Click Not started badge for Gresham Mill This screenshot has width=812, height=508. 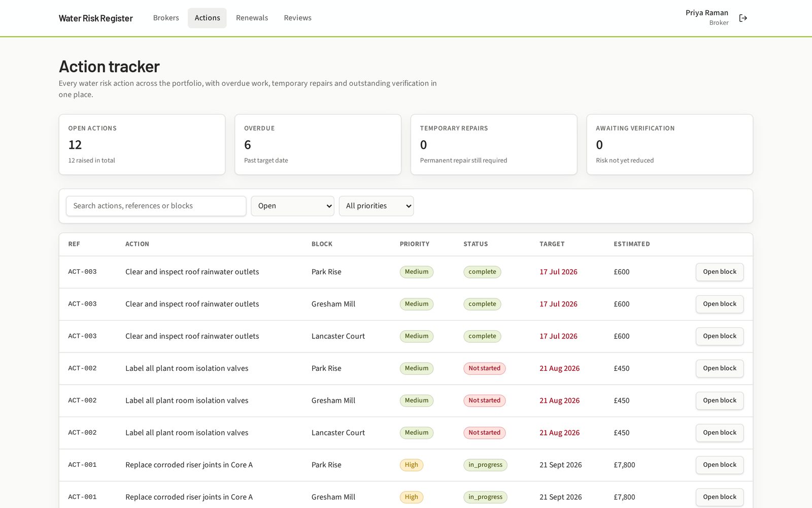point(484,400)
